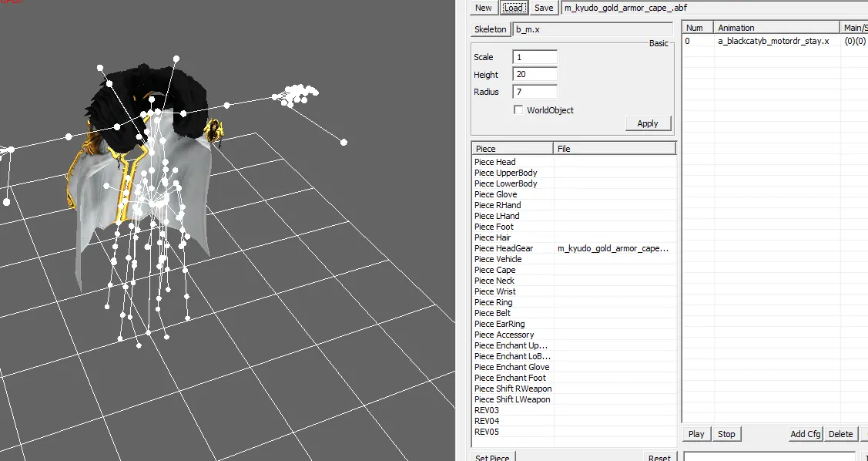Select the Piece Shift RWeapon row
This screenshot has width=868, height=461.
coord(574,389)
